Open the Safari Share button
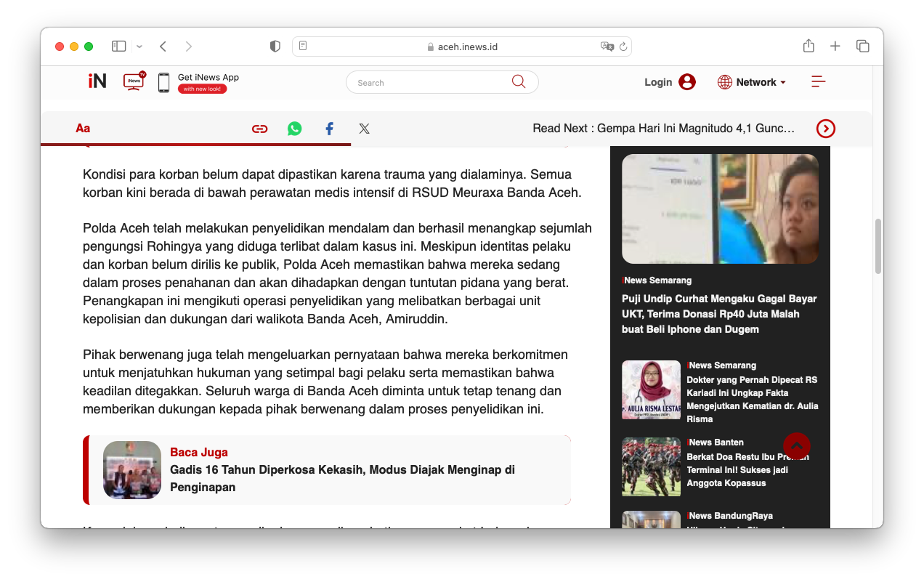The height and width of the screenshot is (582, 924). click(x=808, y=46)
